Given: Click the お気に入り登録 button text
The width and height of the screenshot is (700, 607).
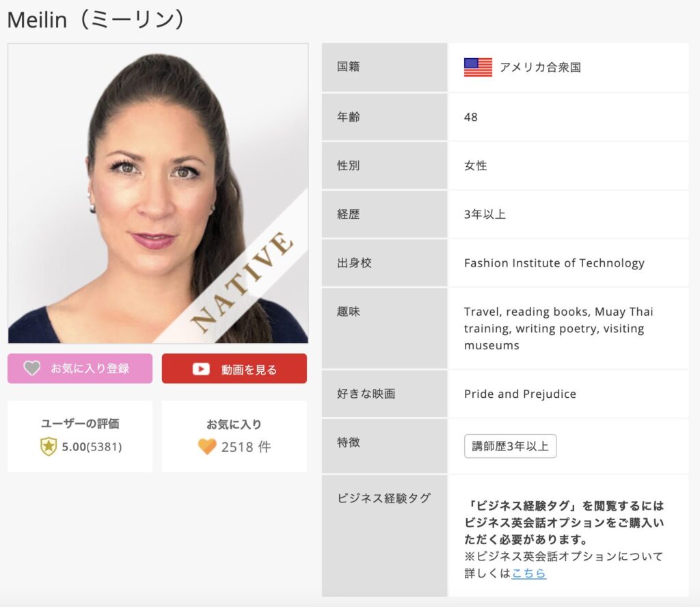Looking at the screenshot, I should (x=90, y=368).
